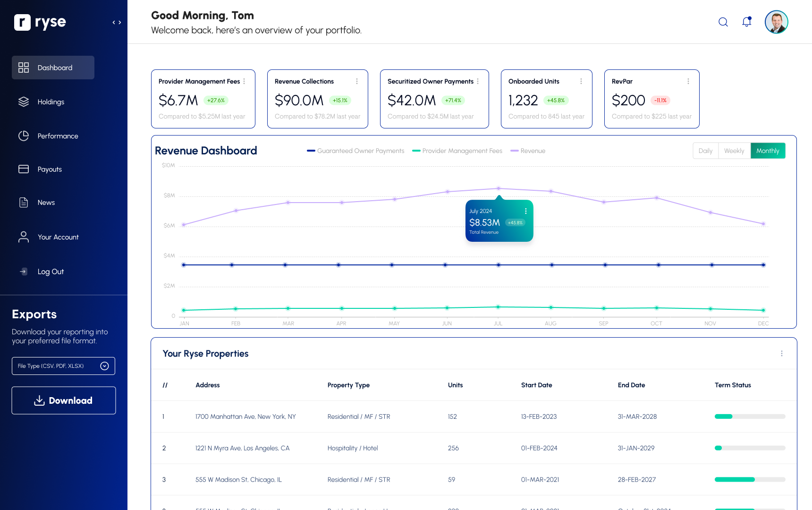Open Your Ryse Properties options menu
This screenshot has height=510, width=812.
click(x=782, y=354)
